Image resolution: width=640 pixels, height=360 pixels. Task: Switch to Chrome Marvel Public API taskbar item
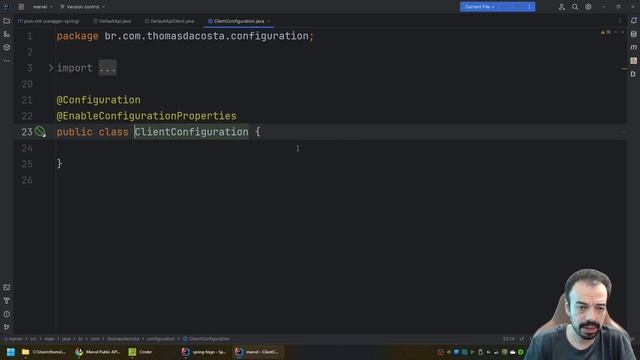tap(98, 352)
